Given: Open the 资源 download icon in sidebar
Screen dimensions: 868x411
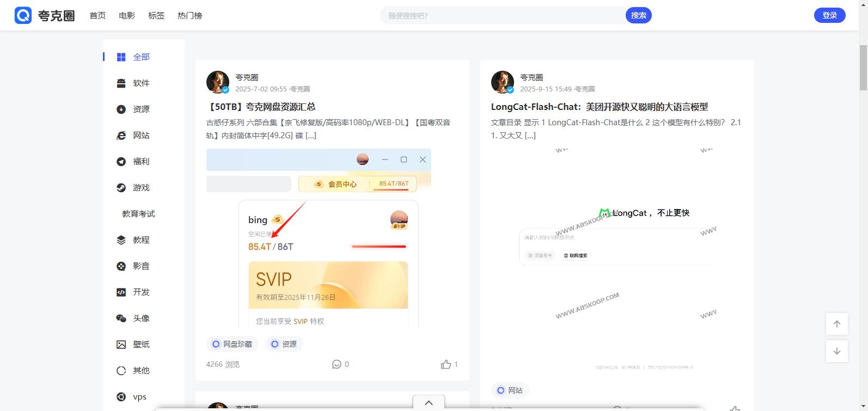Looking at the screenshot, I should [x=121, y=109].
